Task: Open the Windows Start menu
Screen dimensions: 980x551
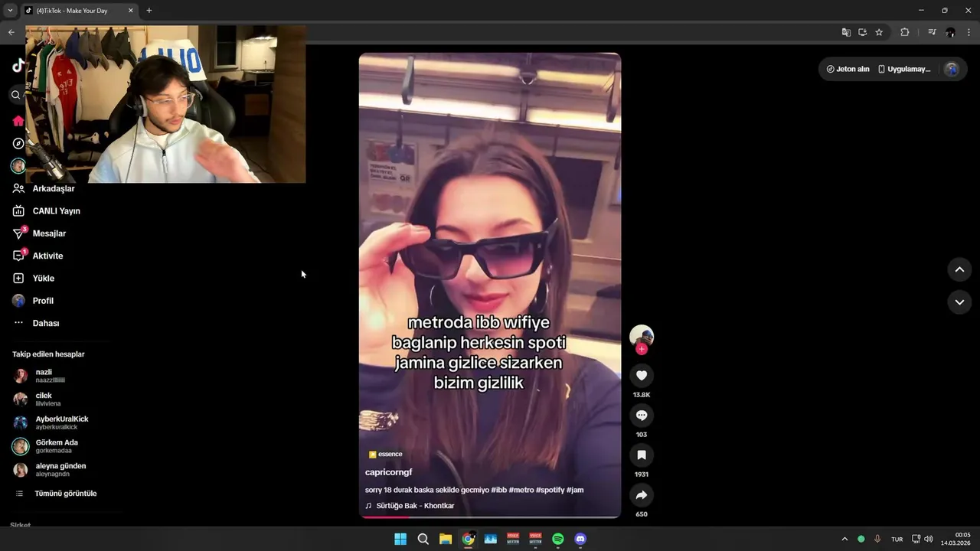Action: 400,539
